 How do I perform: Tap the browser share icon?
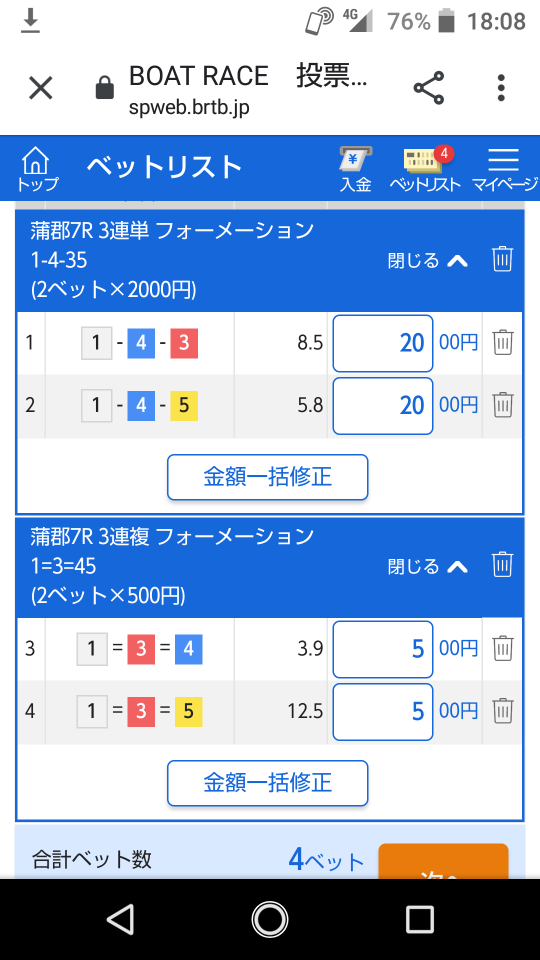[429, 88]
